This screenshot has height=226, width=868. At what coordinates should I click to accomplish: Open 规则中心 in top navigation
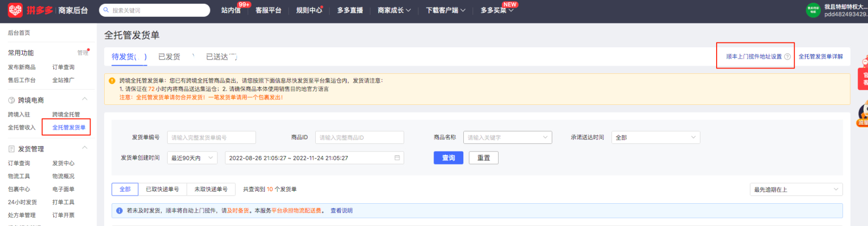pos(309,10)
